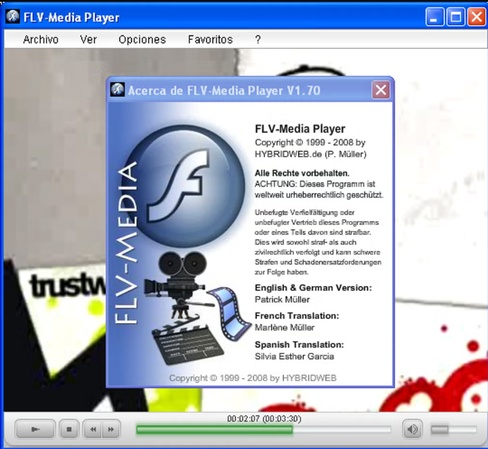Click the name 'Silvia Esther Garcia'
The image size is (488, 449).
pos(294,356)
